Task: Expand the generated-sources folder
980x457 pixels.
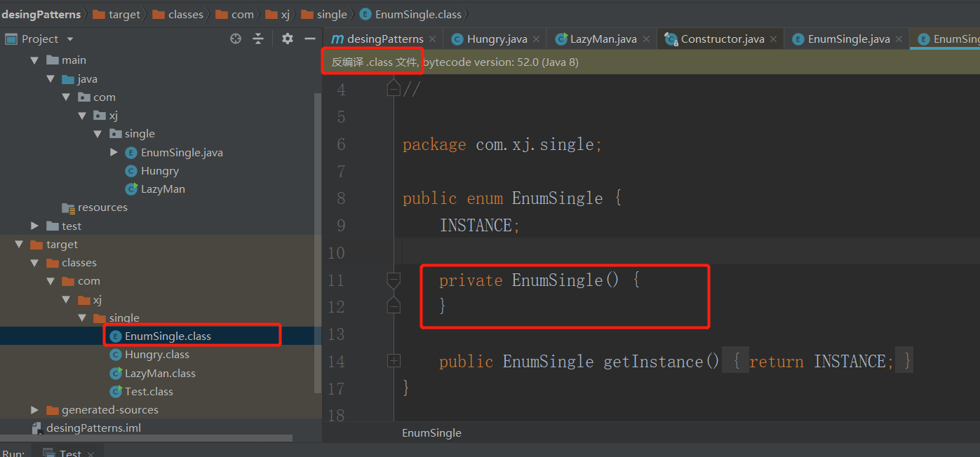Action: [x=35, y=410]
